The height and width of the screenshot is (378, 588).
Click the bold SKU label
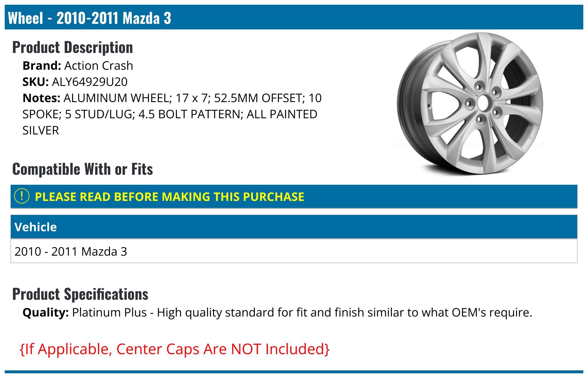click(x=36, y=82)
